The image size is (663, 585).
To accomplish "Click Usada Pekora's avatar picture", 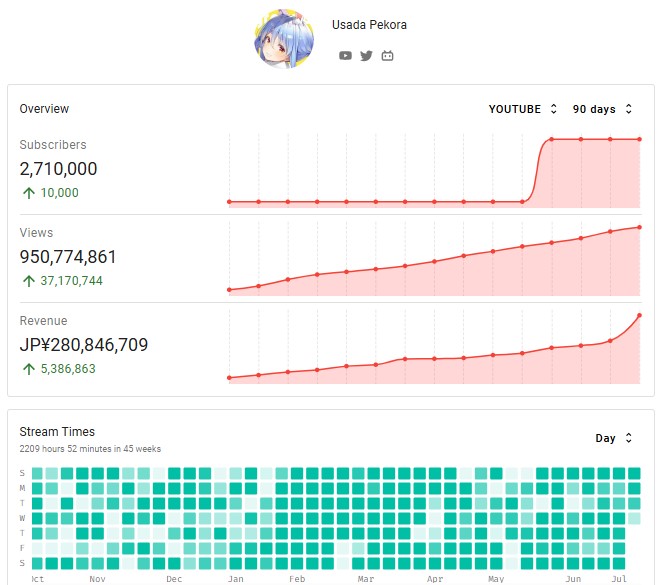I will (284, 39).
